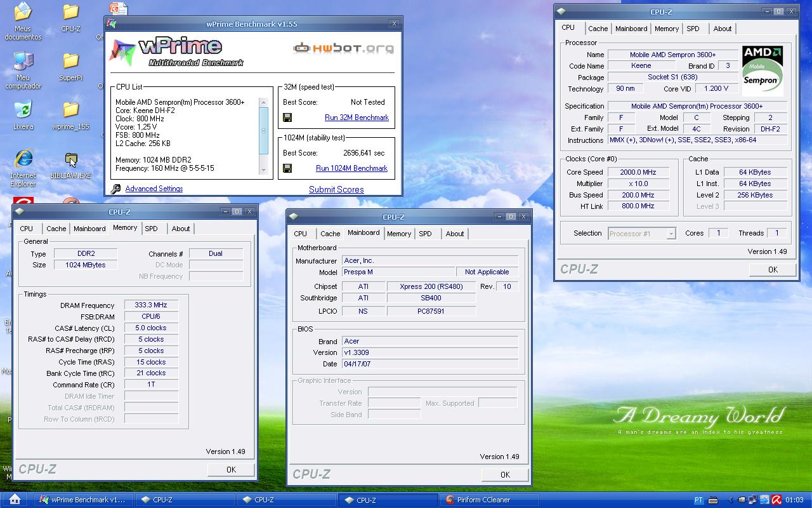Click OK in the CPU-Z Mainboard window
This screenshot has width=812, height=508.
[x=505, y=474]
